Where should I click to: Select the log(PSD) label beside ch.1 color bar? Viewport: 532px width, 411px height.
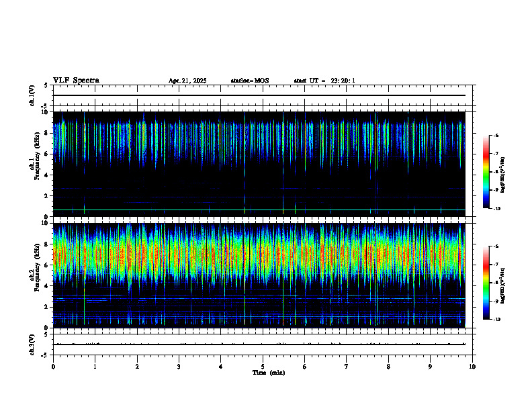pos(502,175)
